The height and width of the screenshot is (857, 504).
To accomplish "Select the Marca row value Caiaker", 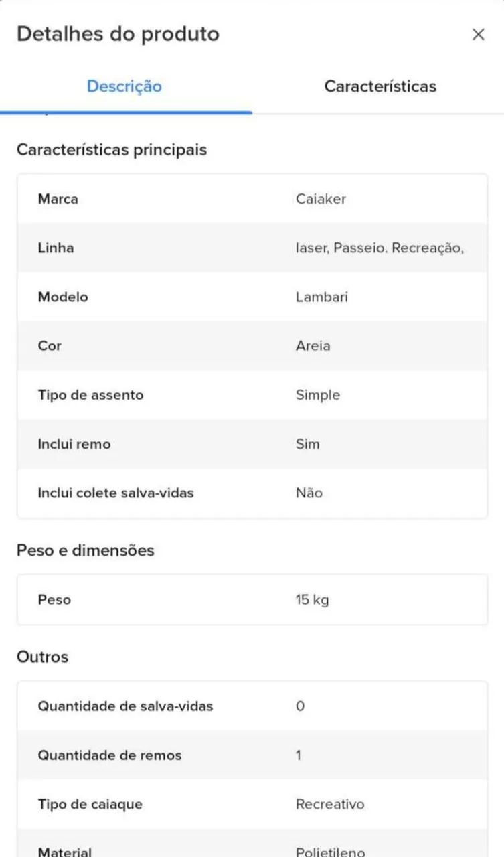I will (321, 199).
